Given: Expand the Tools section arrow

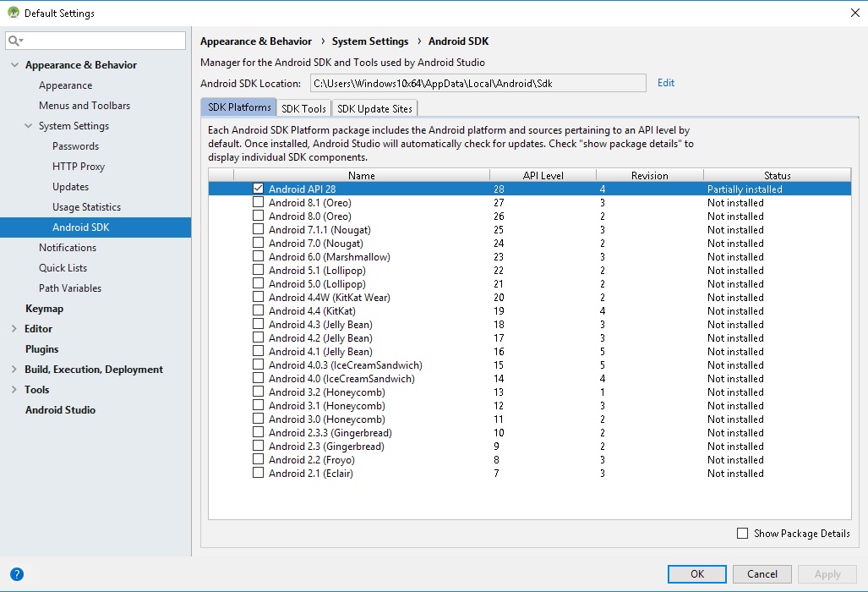Looking at the screenshot, I should point(14,389).
